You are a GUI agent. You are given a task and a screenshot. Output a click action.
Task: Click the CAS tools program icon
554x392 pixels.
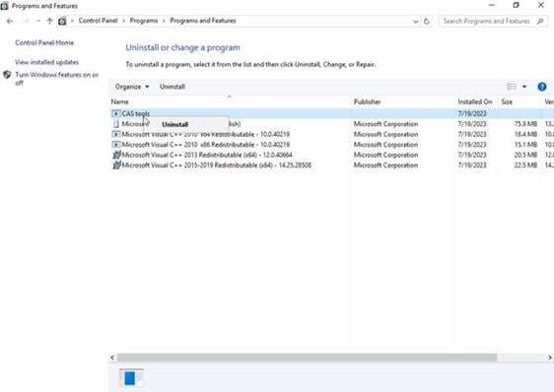[116, 113]
